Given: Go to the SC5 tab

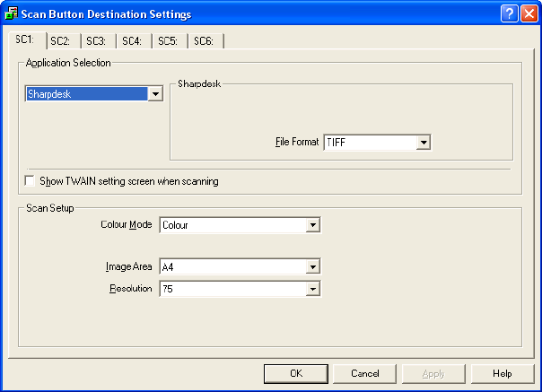Looking at the screenshot, I should click(x=168, y=40).
